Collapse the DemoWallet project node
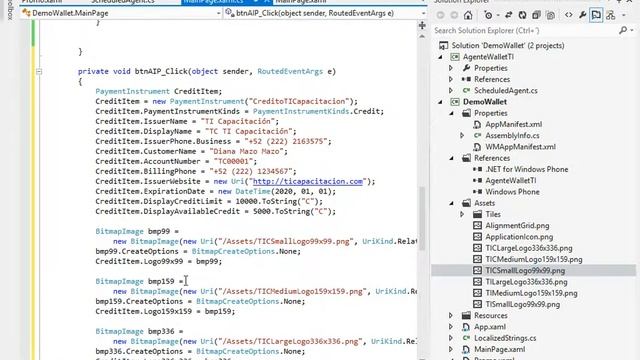This screenshot has height=360, width=640. coord(440,102)
